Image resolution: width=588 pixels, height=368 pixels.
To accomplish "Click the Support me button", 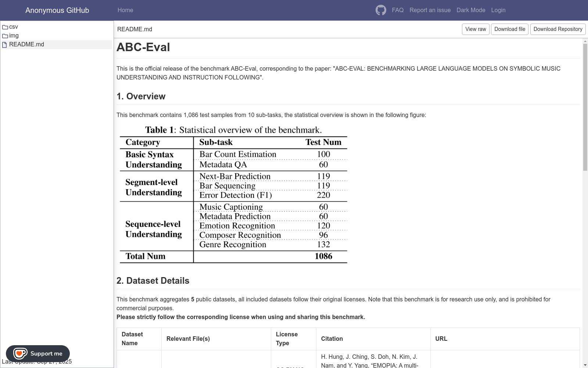I will click(38, 354).
